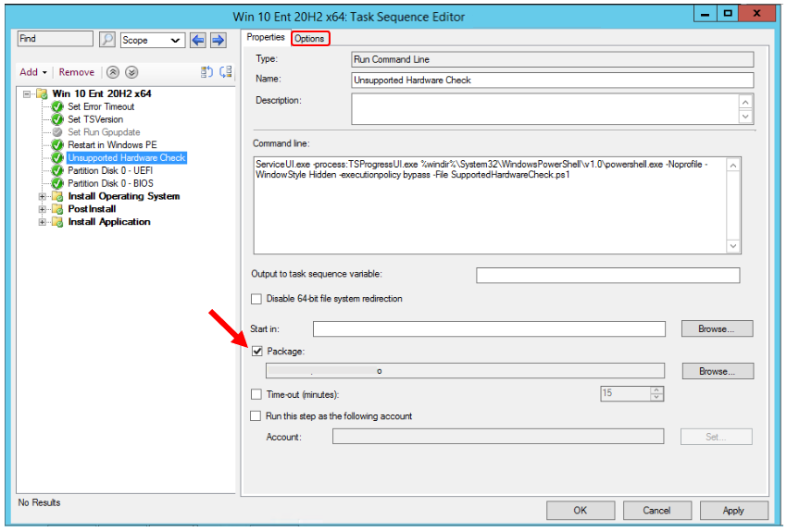Collapse the Win 10 Ent 20H2 x64 root node

[27, 93]
